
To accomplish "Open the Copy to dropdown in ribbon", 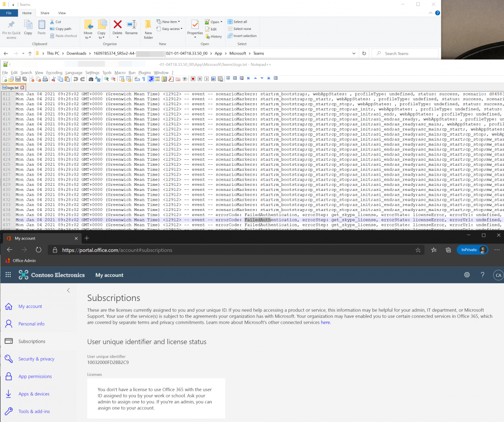I will coord(101,35).
